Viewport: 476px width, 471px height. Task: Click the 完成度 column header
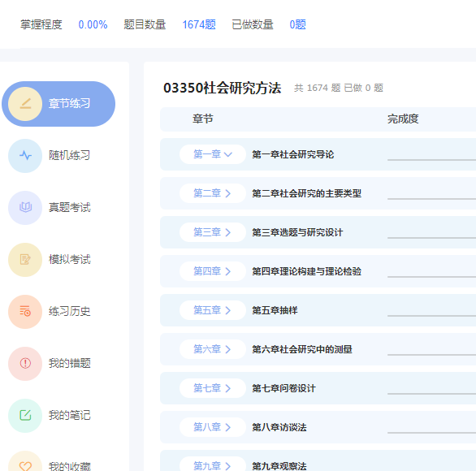403,119
